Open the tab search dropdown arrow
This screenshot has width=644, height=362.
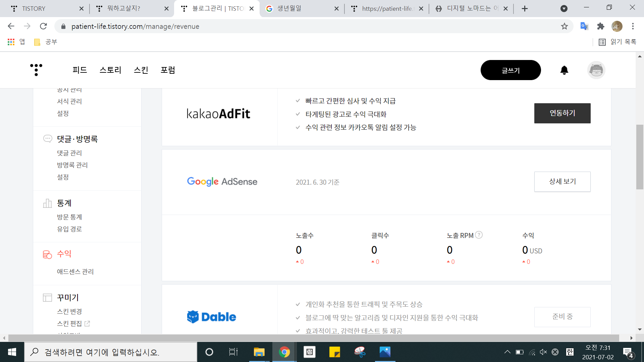564,9
